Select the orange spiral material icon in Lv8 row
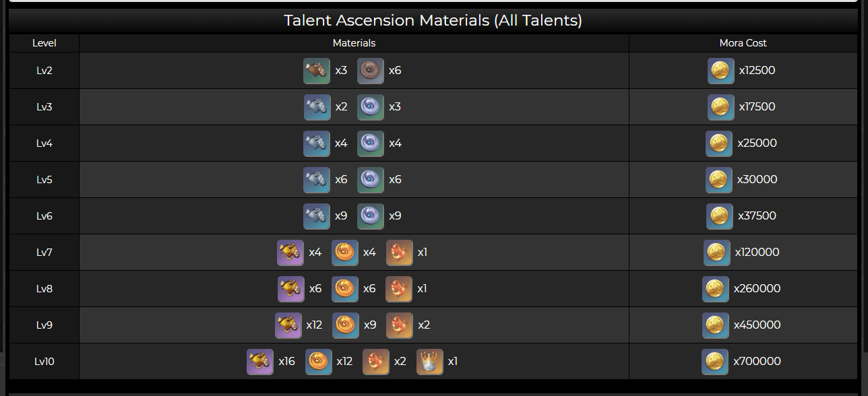 (x=345, y=288)
